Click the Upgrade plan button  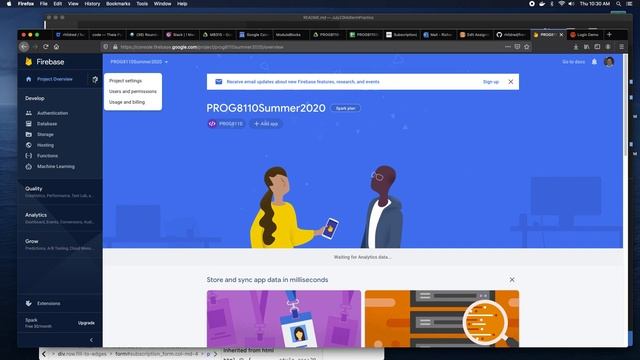point(86,323)
